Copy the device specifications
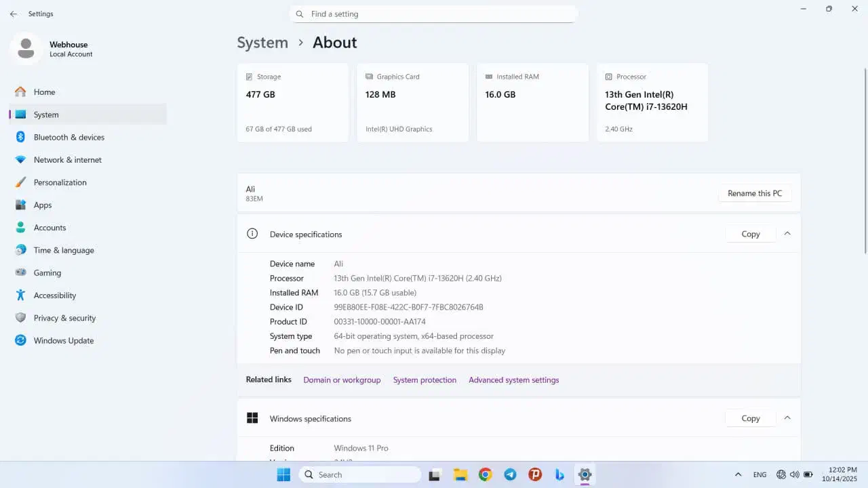 tap(750, 234)
